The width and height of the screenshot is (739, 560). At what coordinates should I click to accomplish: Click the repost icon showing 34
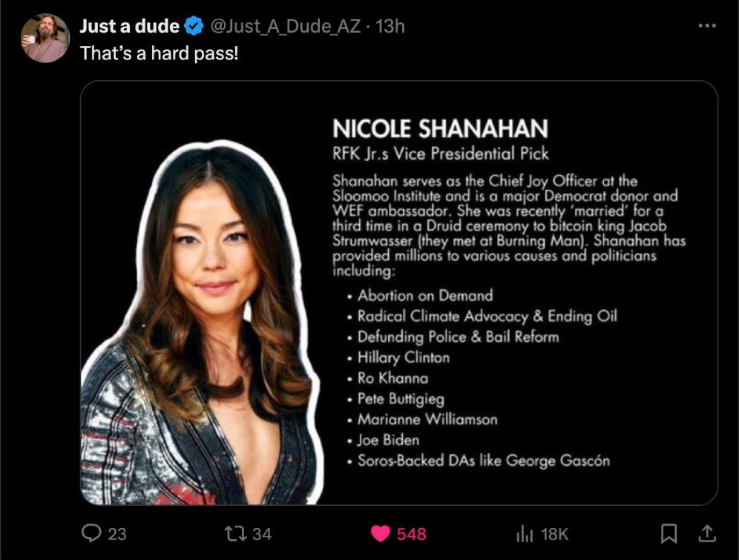(234, 533)
